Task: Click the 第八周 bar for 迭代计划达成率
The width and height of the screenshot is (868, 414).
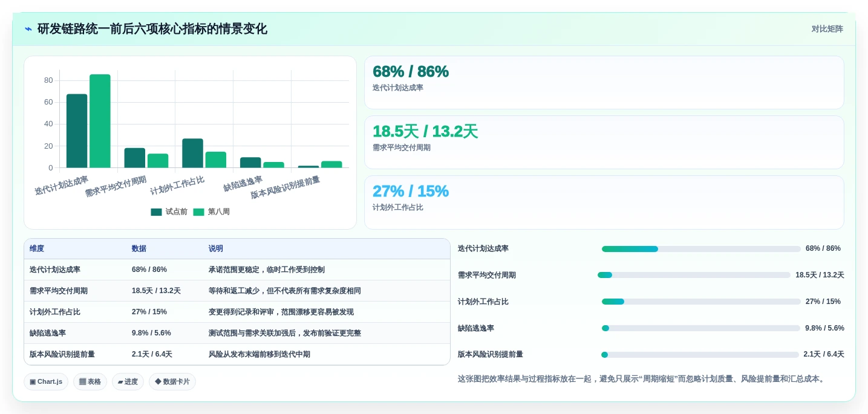Action: click(x=100, y=121)
